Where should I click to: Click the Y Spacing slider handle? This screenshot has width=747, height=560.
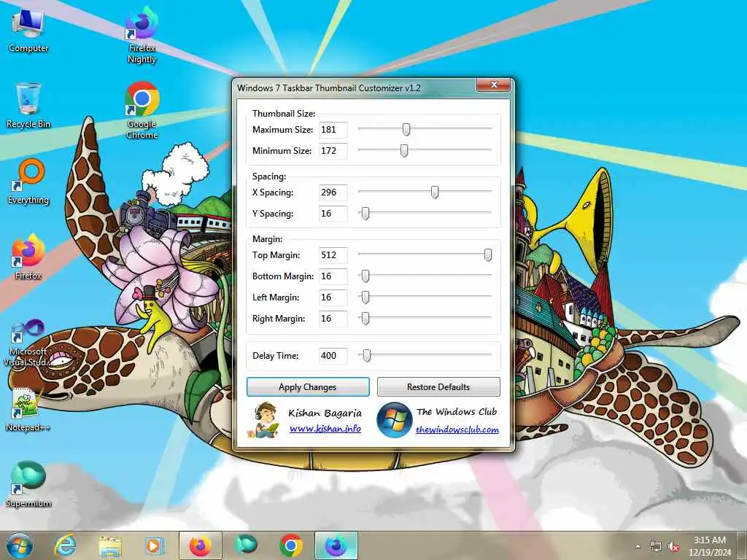pyautogui.click(x=365, y=214)
